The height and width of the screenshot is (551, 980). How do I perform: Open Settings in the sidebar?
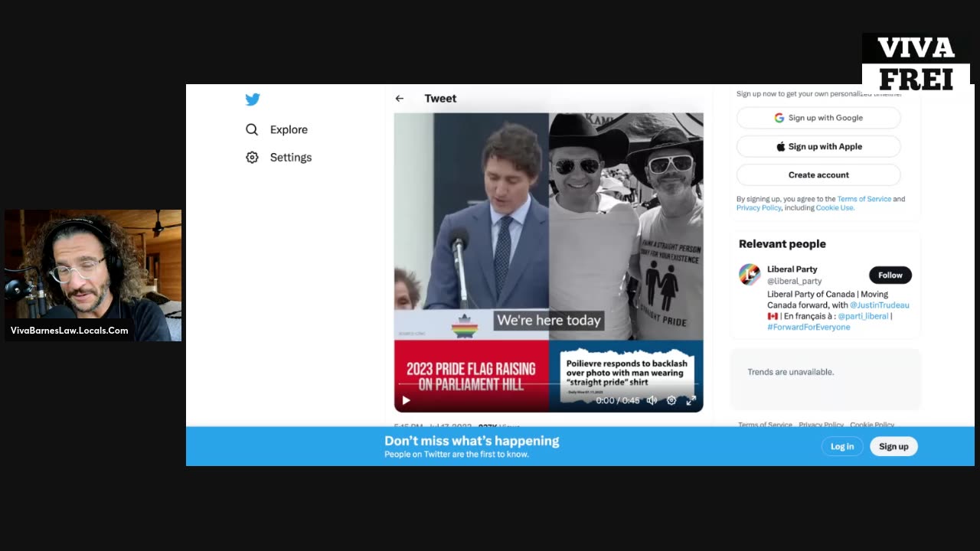tap(279, 157)
